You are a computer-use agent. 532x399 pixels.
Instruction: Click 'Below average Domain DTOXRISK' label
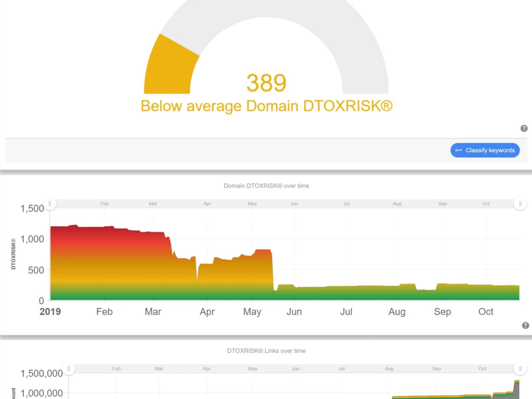(x=267, y=106)
